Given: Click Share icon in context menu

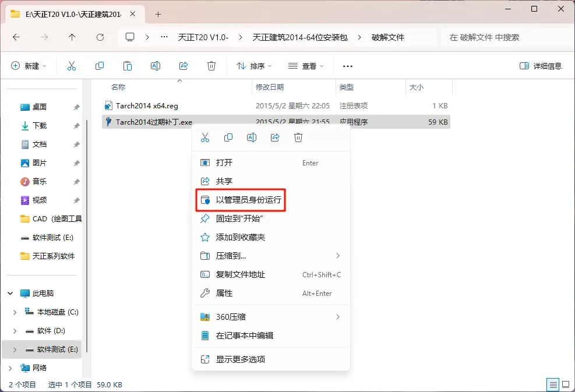Looking at the screenshot, I should [275, 137].
